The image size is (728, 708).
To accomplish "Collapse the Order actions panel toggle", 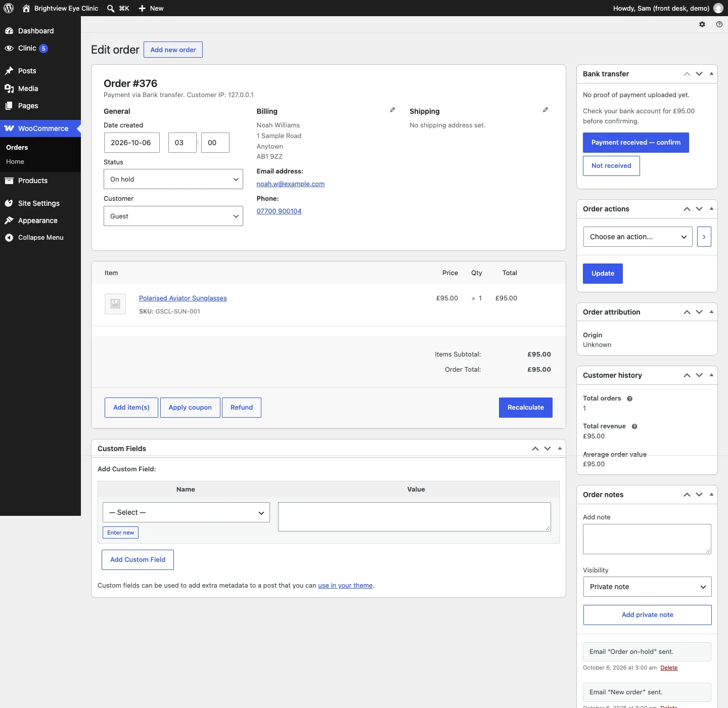I will click(x=711, y=209).
